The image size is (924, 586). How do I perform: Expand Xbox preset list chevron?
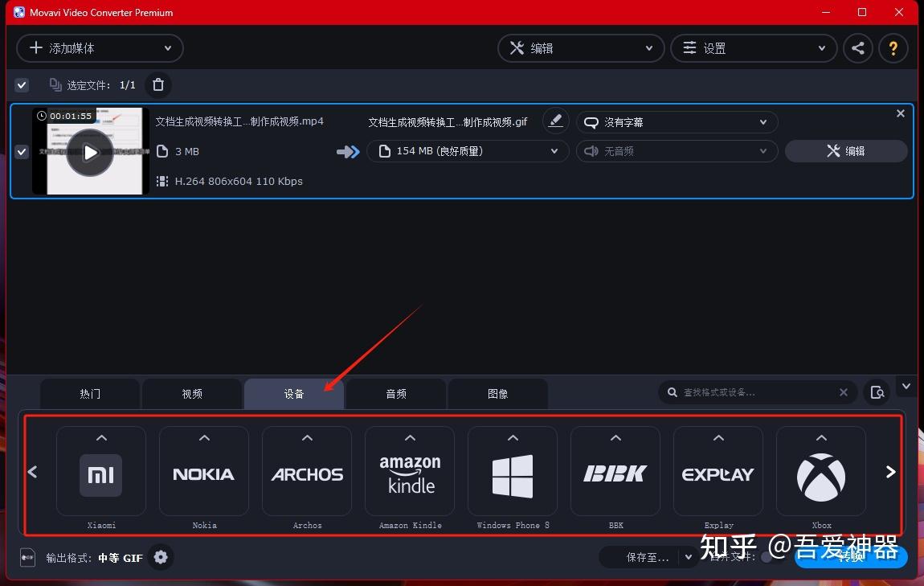tap(821, 438)
